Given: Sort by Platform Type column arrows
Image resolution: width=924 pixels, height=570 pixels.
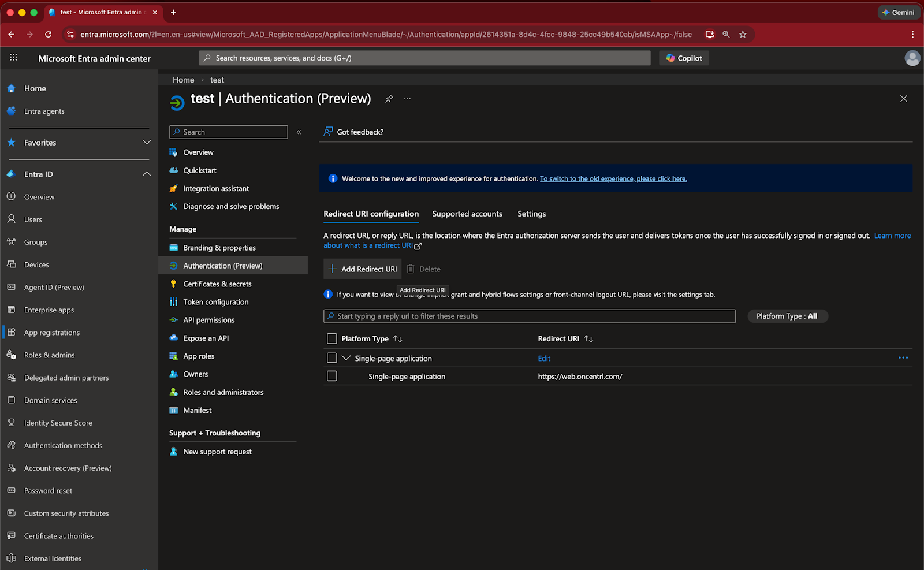Looking at the screenshot, I should [398, 339].
